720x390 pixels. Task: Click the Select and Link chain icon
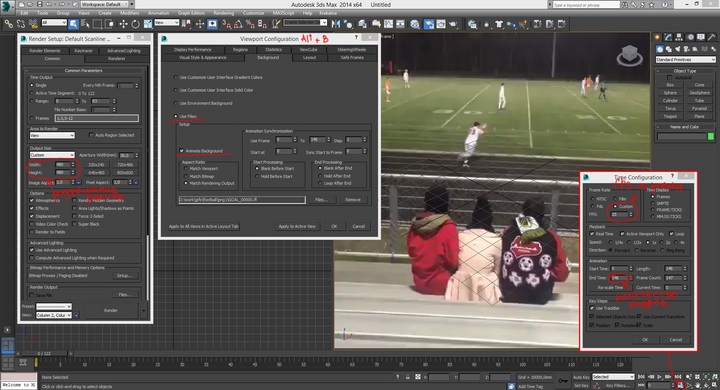8,24
